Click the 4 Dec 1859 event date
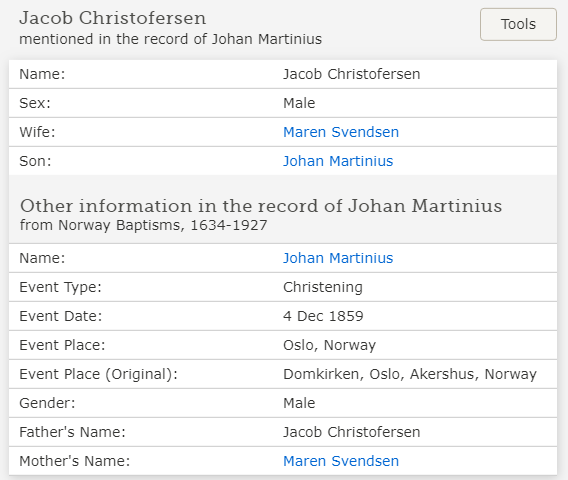 (x=323, y=316)
